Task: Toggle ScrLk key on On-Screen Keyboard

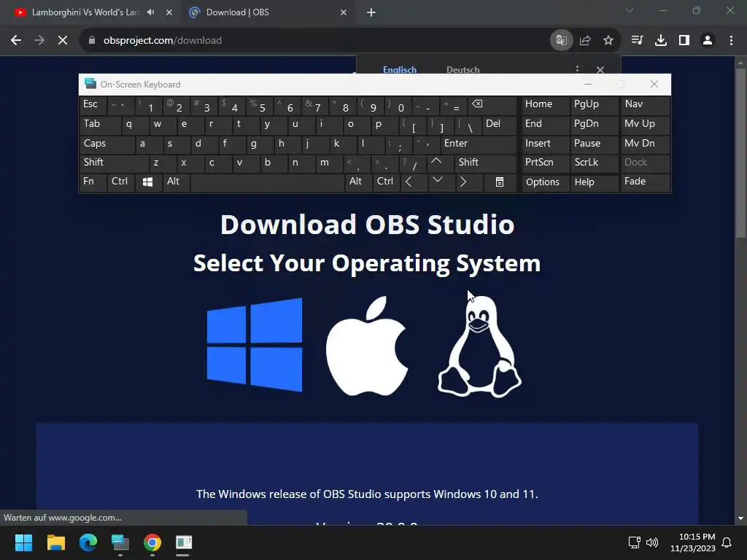Action: click(594, 163)
